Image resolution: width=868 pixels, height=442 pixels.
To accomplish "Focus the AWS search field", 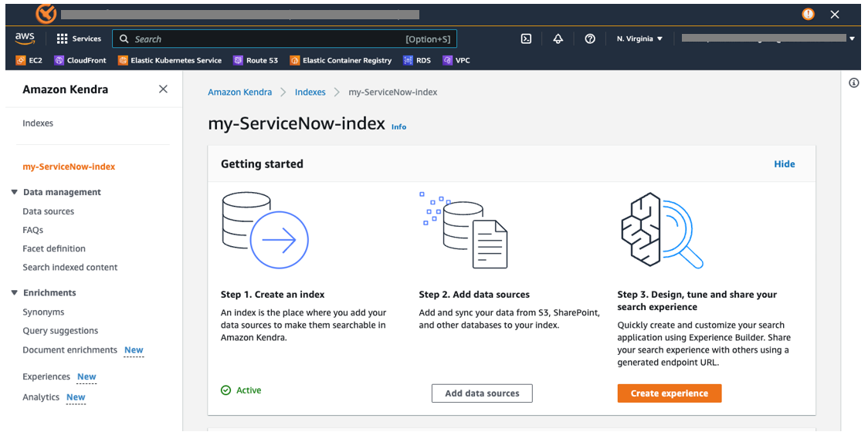I will tap(284, 39).
